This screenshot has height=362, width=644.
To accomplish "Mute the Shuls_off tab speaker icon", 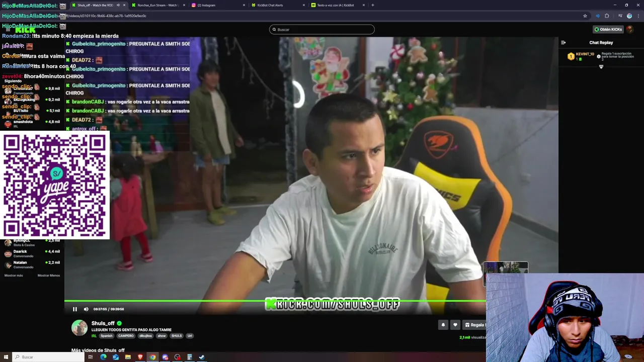I will coord(118,5).
